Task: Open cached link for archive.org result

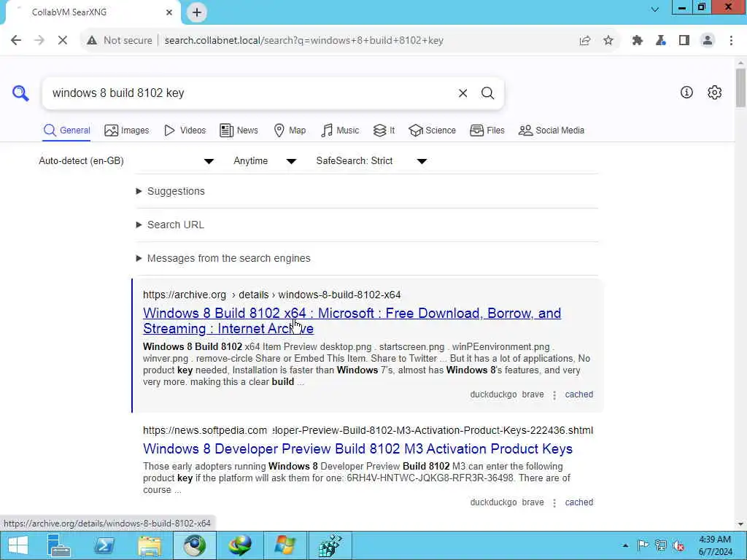Action: point(578,394)
